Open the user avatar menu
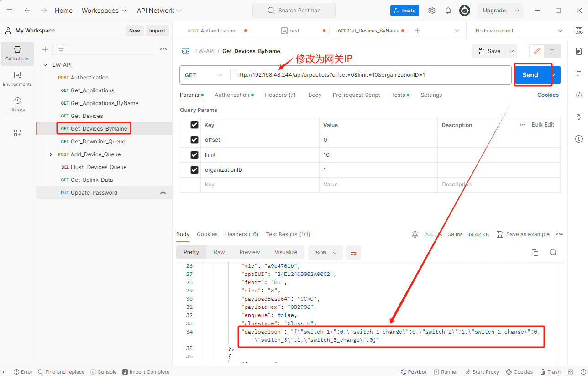The image size is (588, 376). click(465, 11)
